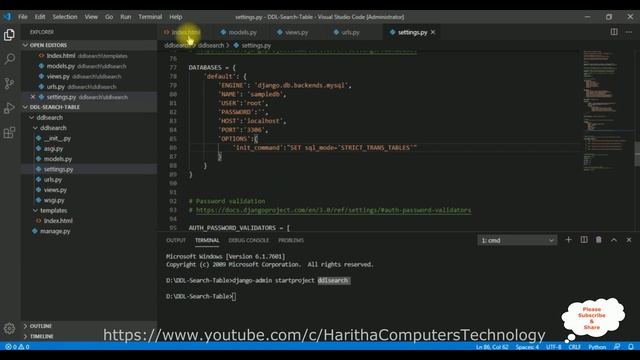This screenshot has height=360, width=640.
Task: Open terminal selector dropdown 1: cmd
Action: (517, 240)
